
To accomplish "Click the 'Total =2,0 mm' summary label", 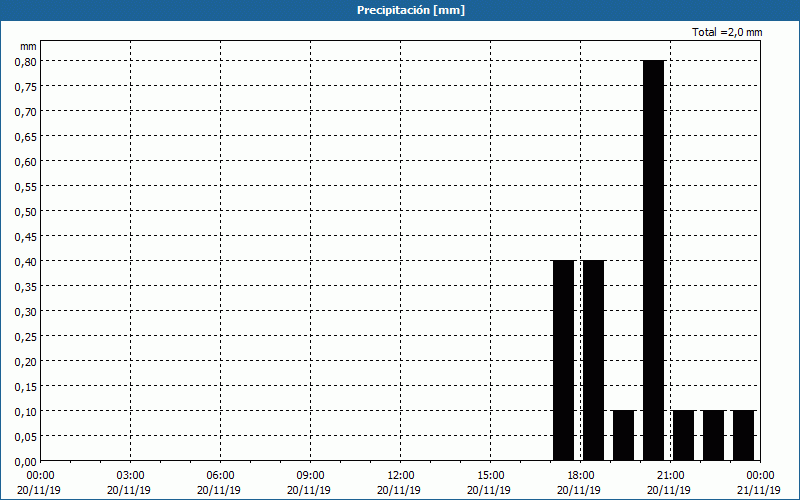I will 727,32.
